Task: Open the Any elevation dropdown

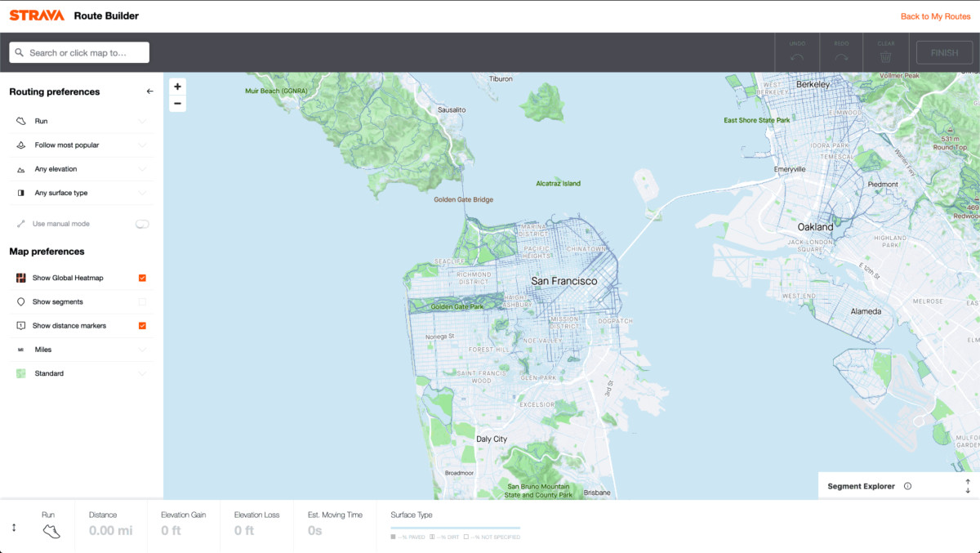Action: click(x=82, y=169)
